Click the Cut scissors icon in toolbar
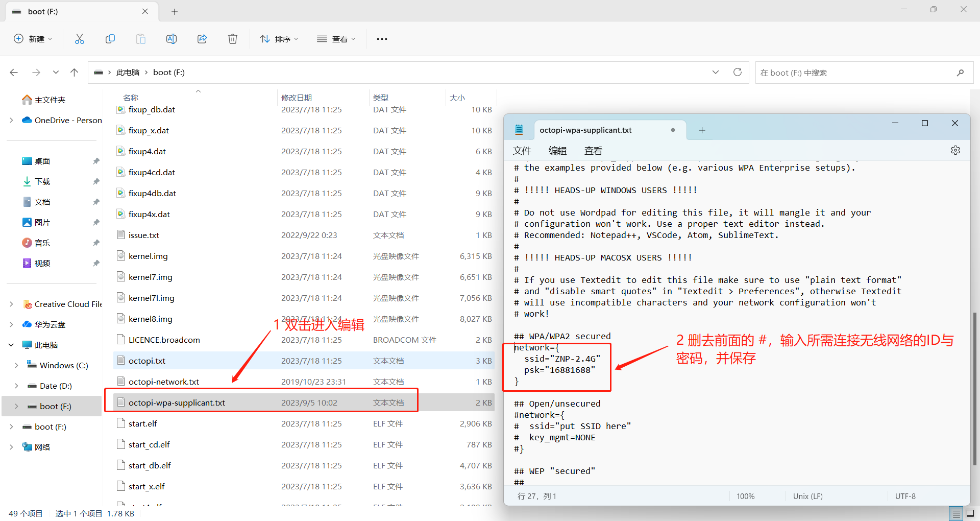The width and height of the screenshot is (980, 521). pyautogui.click(x=80, y=39)
